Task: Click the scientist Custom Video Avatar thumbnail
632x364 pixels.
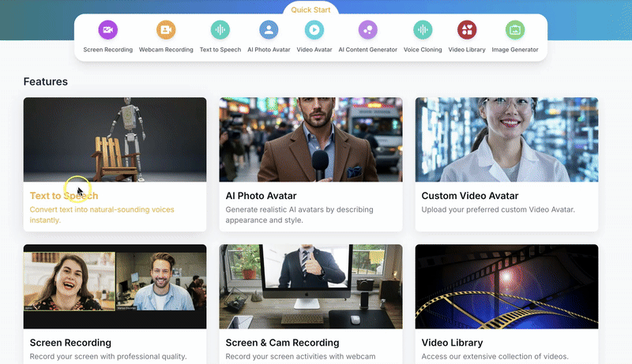Action: tap(506, 140)
